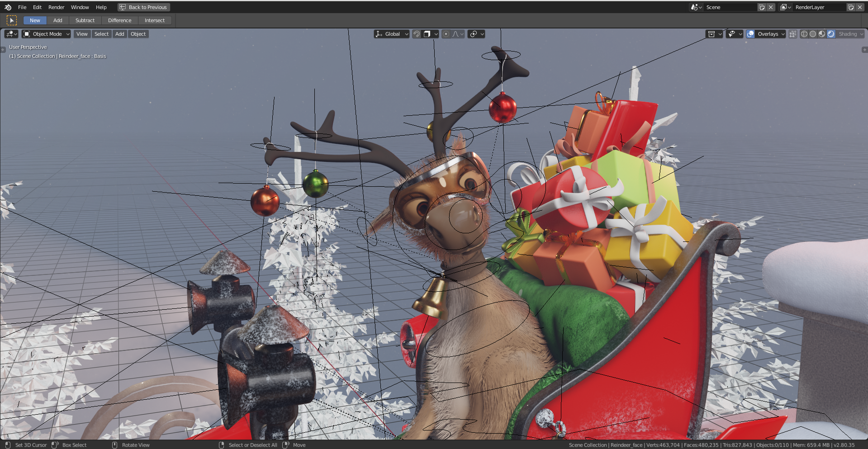
Task: Click the Verts:463,704 statistic
Action: (663, 445)
